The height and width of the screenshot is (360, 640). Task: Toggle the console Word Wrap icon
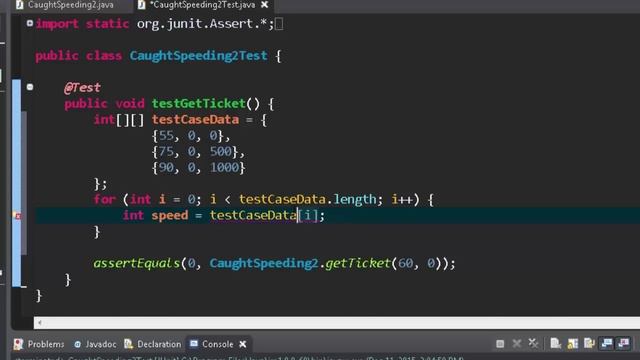pyautogui.click(x=589, y=344)
